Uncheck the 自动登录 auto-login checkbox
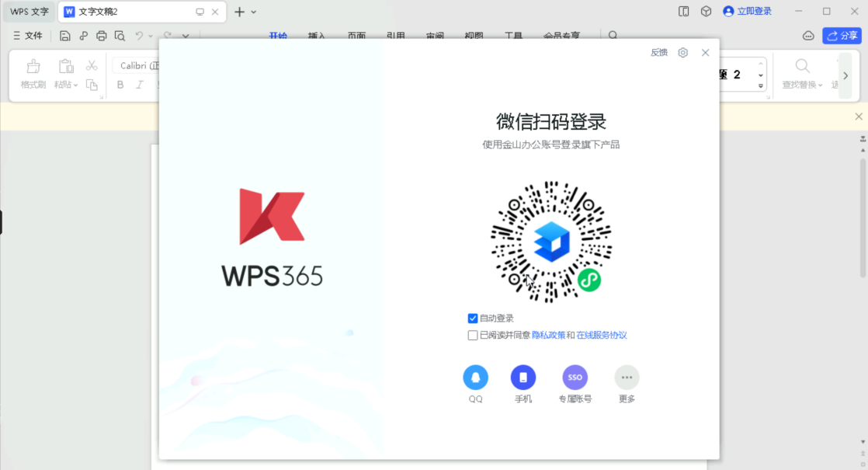Screen dimensions: 868x470 [x=472, y=318]
